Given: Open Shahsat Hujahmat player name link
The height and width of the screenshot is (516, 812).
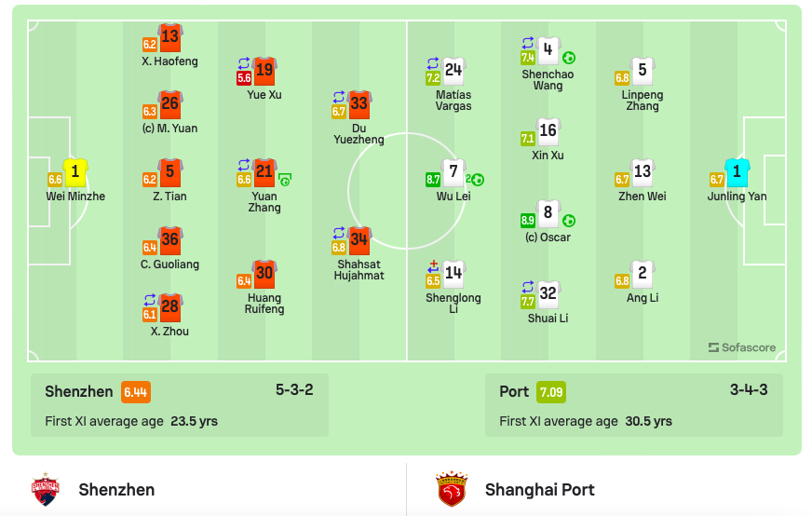Looking at the screenshot, I should (x=359, y=269).
